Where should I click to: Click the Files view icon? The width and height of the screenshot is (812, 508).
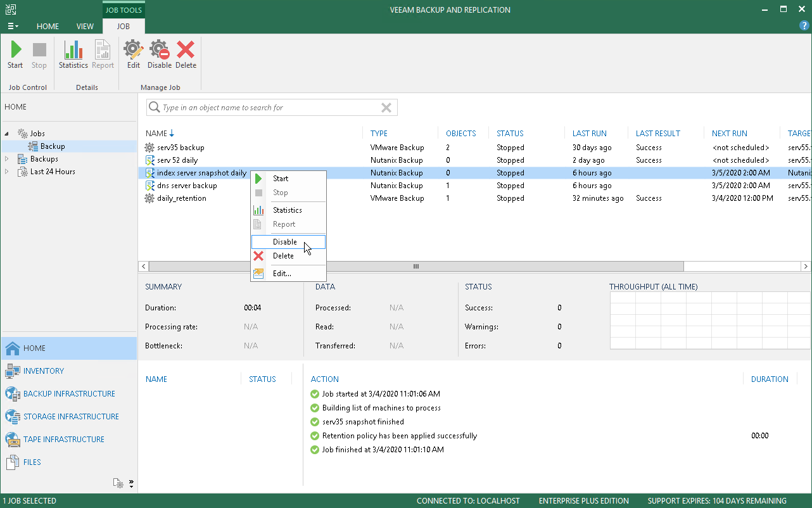[13, 462]
